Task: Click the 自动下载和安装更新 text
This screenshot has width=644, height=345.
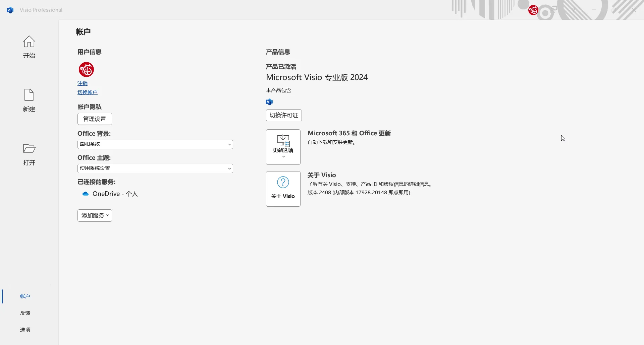Action: coord(332,142)
